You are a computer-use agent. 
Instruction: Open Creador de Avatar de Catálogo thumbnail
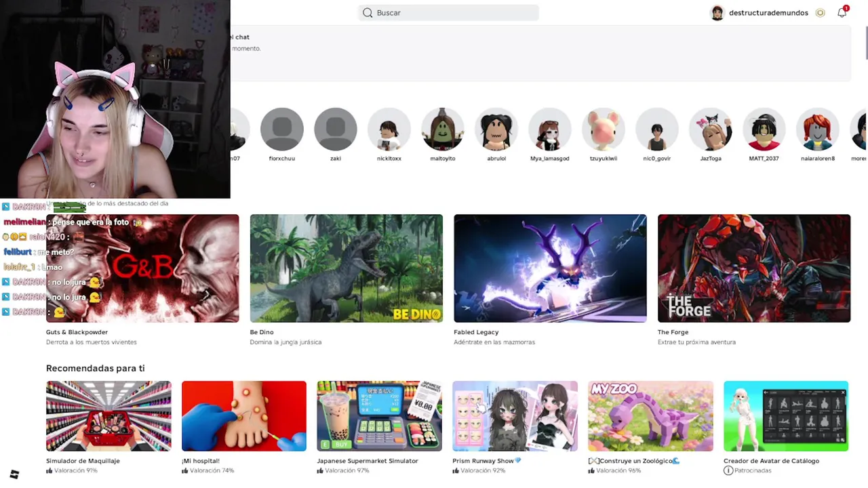(786, 416)
